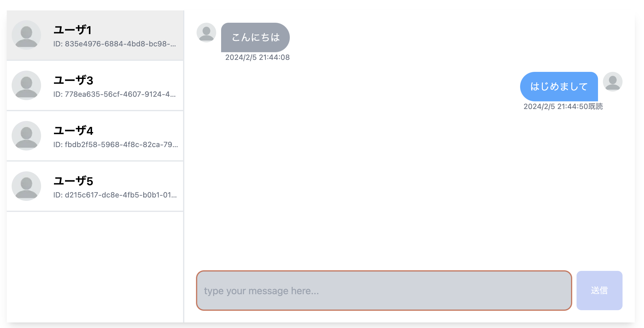Click ユーザ3 ID text starting 778ea635
Viewport: 644px width, 328px height.
[115, 94]
